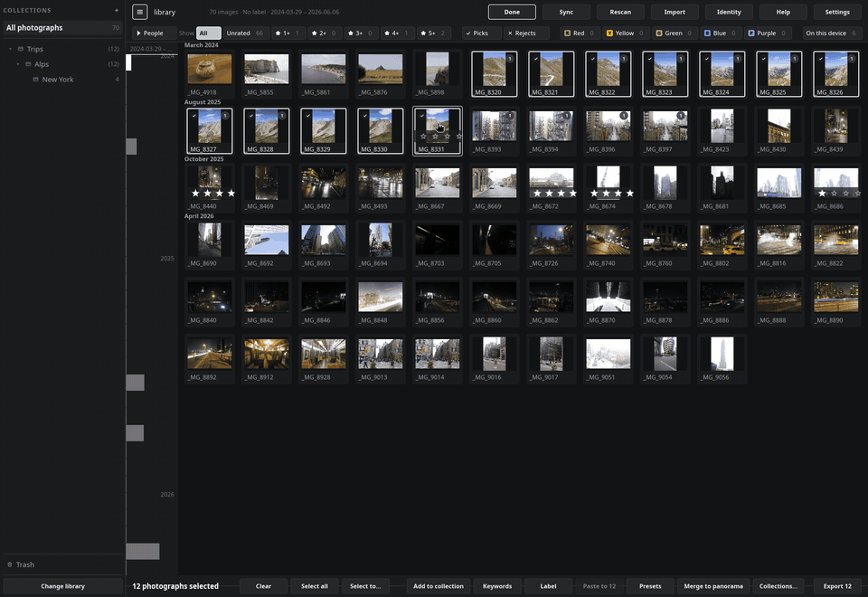This screenshot has width=868, height=597.
Task: Uncheck the selection mark on _MG_8322
Action: tap(593, 59)
